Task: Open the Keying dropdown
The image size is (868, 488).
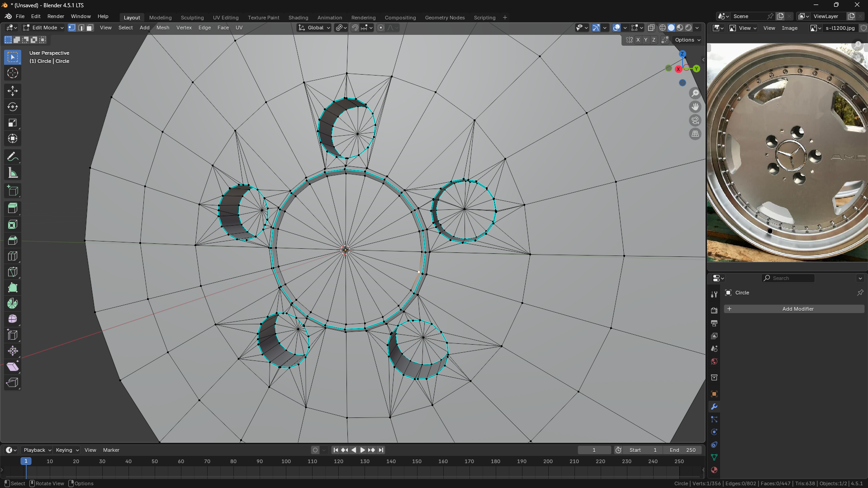Action: (67, 450)
